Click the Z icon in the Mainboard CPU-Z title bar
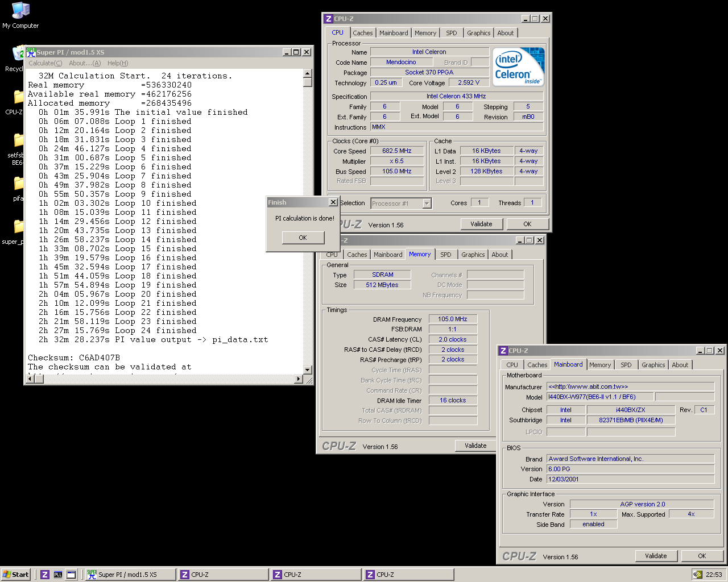This screenshot has height=582, width=728. (x=503, y=351)
